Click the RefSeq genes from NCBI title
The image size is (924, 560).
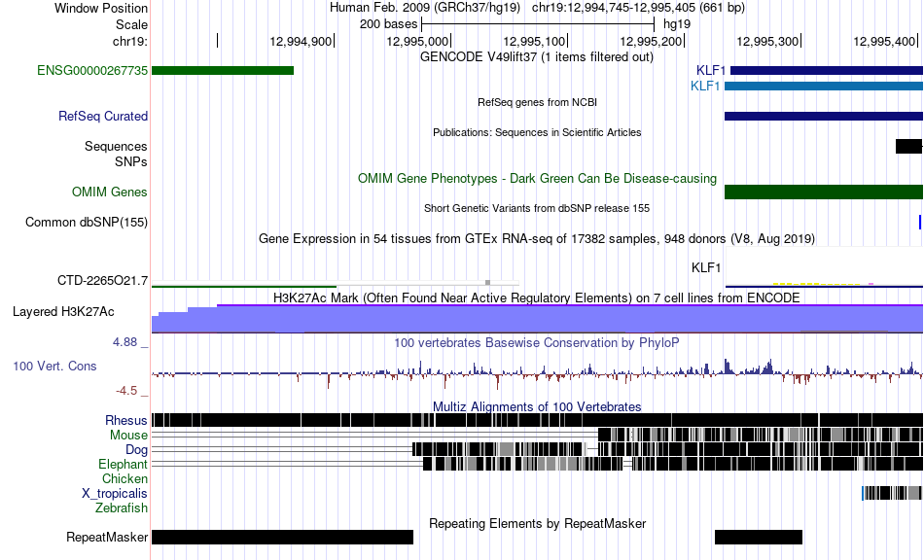[538, 102]
